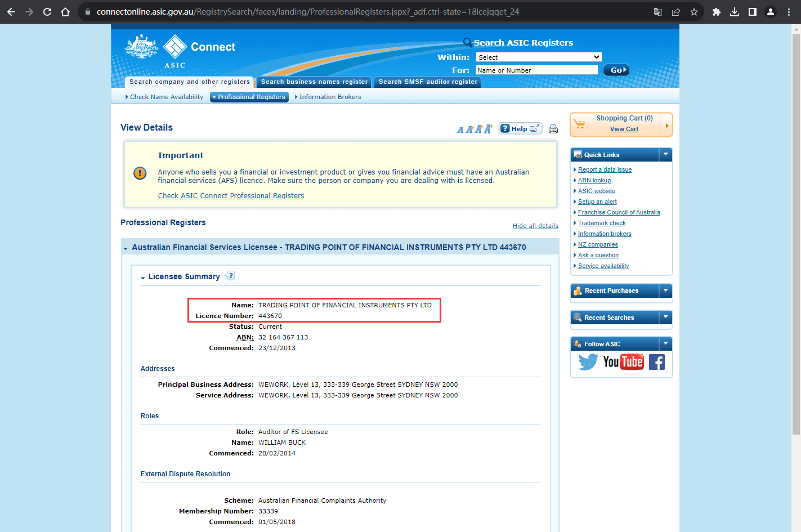Viewport: 801px width, 532px height.
Task: Open Service availability link
Action: [x=603, y=266]
